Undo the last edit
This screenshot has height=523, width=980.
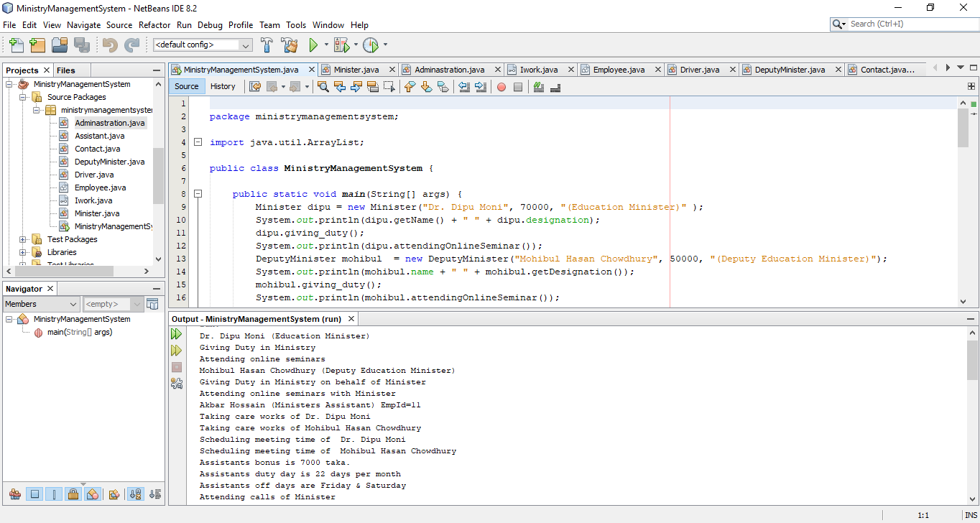tap(109, 45)
